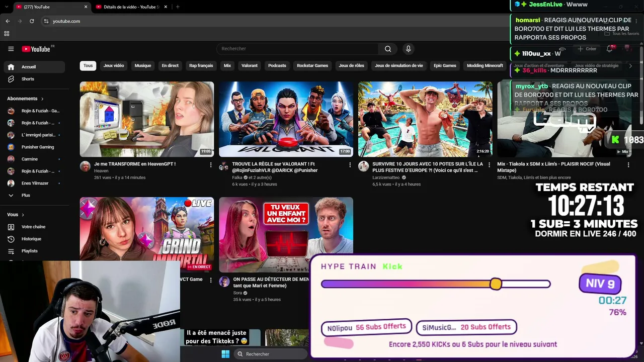Reload the page with the refresh icon
This screenshot has height=362, width=644.
32,21
